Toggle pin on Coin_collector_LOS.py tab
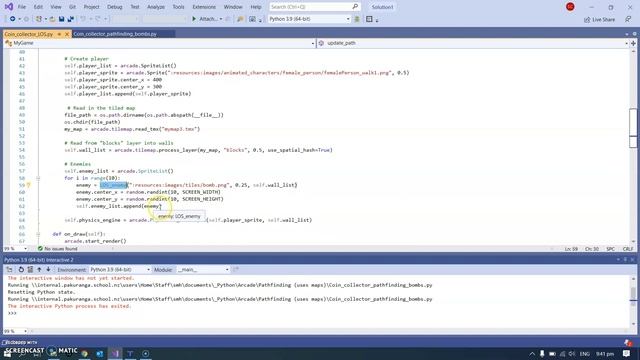This screenshot has height=360, width=640. pos(59,34)
